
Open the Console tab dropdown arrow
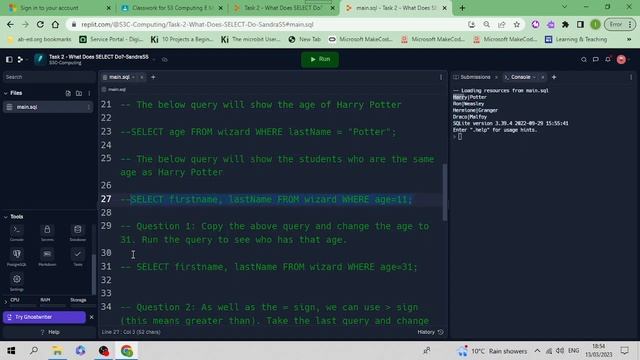point(534,77)
